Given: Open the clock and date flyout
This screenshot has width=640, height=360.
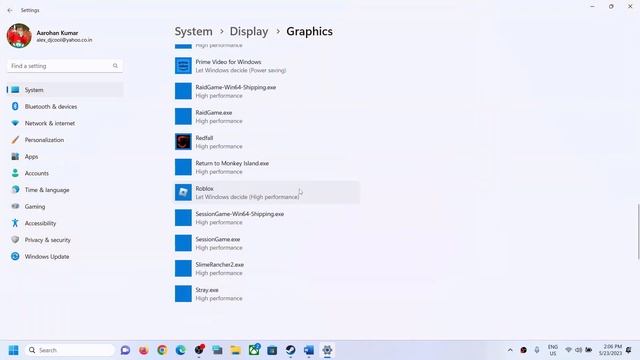Looking at the screenshot, I should coord(611,350).
